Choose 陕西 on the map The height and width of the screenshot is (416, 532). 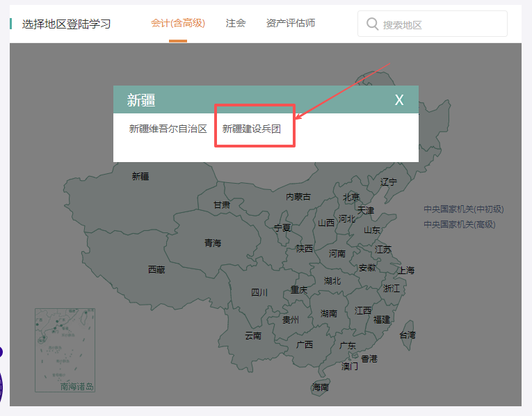305,249
